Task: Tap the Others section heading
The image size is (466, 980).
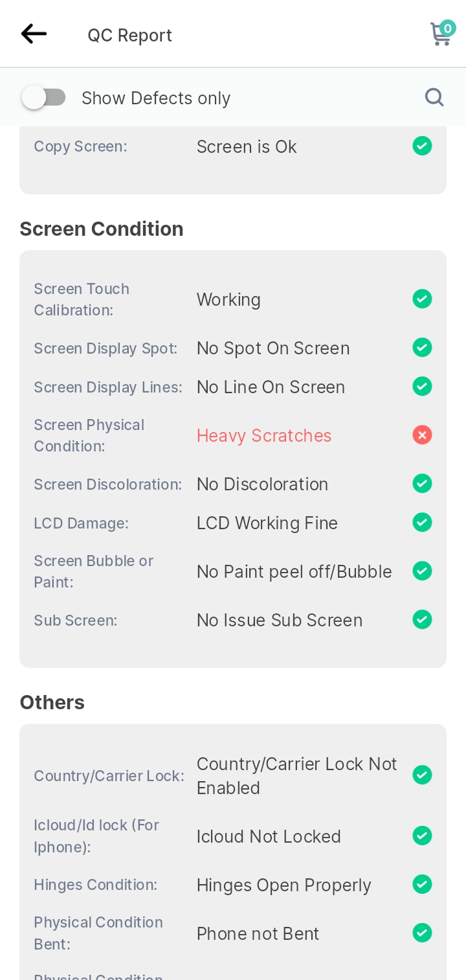Action: pyautogui.click(x=52, y=703)
